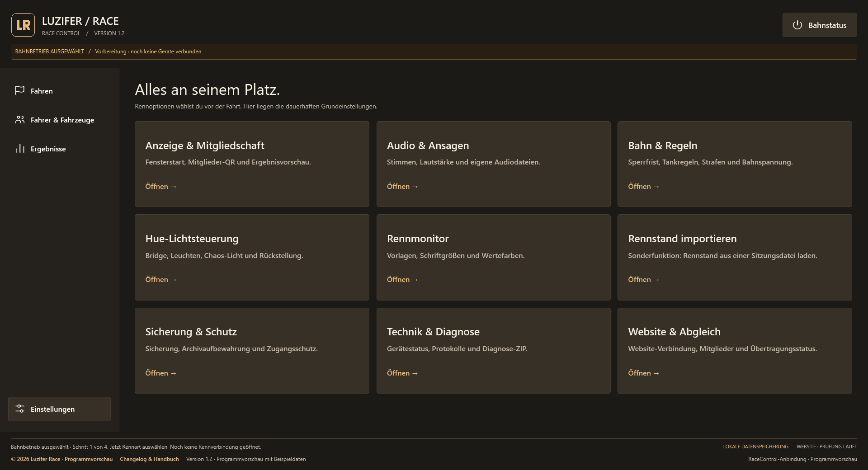Screen dimensions: 868x470
Task: Click the Anzeige & Mitgliedschaft card heading
Action: (205, 146)
